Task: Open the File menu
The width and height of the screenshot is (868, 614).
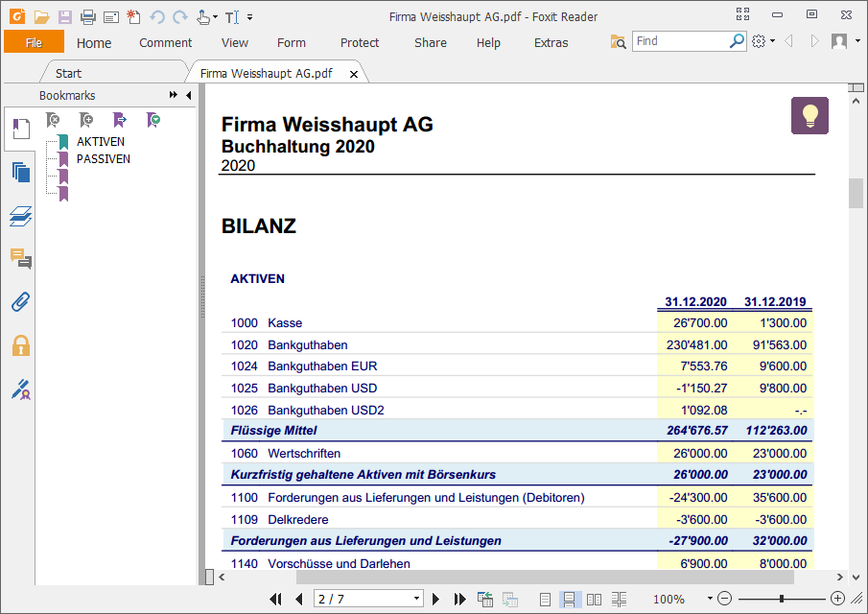Action: (34, 42)
